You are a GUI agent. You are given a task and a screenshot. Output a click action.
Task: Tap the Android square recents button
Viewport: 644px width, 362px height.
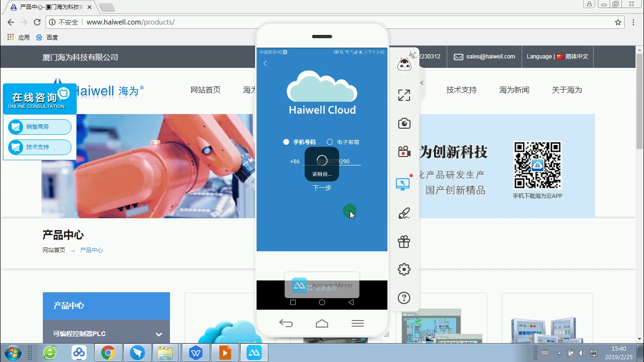293,302
